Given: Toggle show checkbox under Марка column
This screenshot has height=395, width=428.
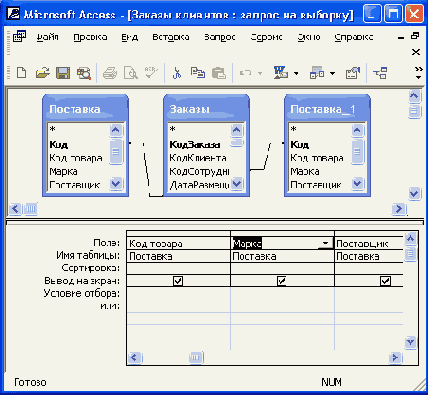Looking at the screenshot, I should click(x=282, y=281).
